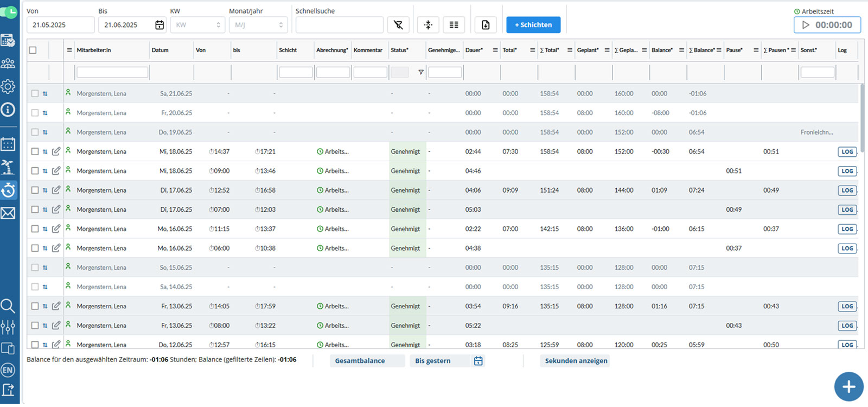This screenshot has height=407, width=868.
Task: Open the info icon in the sidebar
Action: point(8,110)
